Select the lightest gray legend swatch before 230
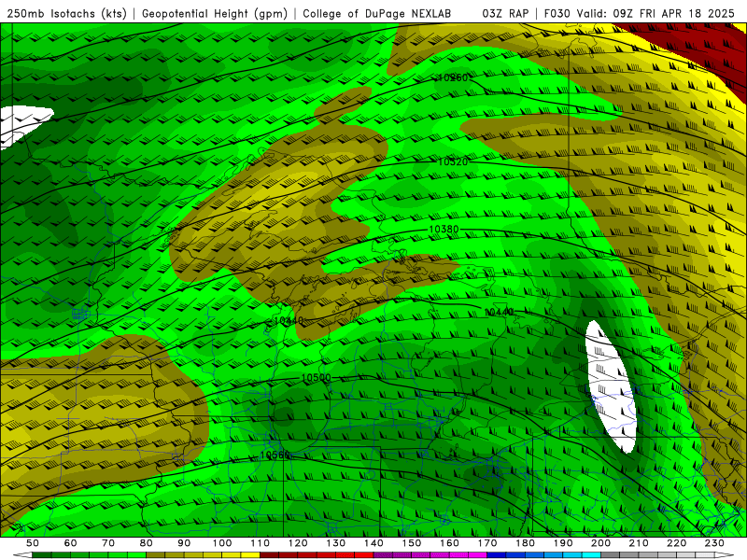Viewport: 747px width, 560px height. coord(705,555)
